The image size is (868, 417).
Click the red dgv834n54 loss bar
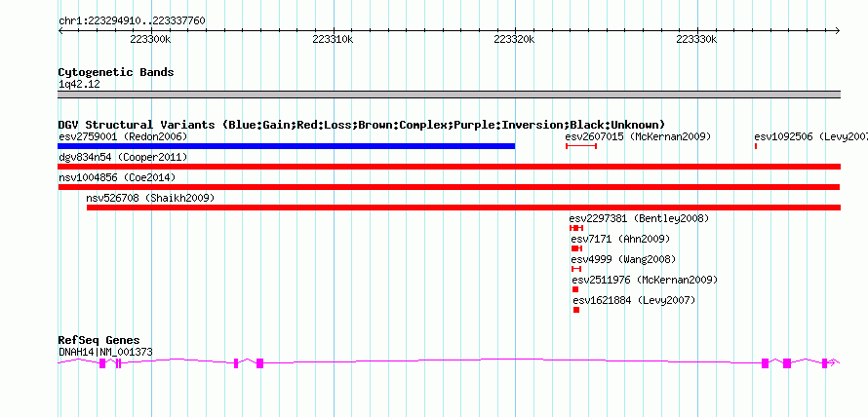click(449, 167)
